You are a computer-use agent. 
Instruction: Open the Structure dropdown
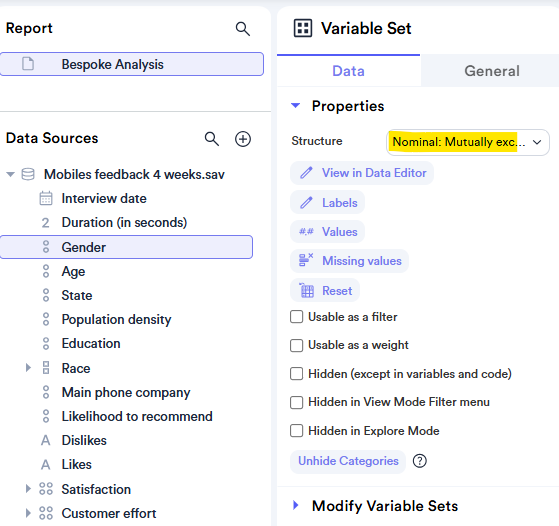[468, 142]
